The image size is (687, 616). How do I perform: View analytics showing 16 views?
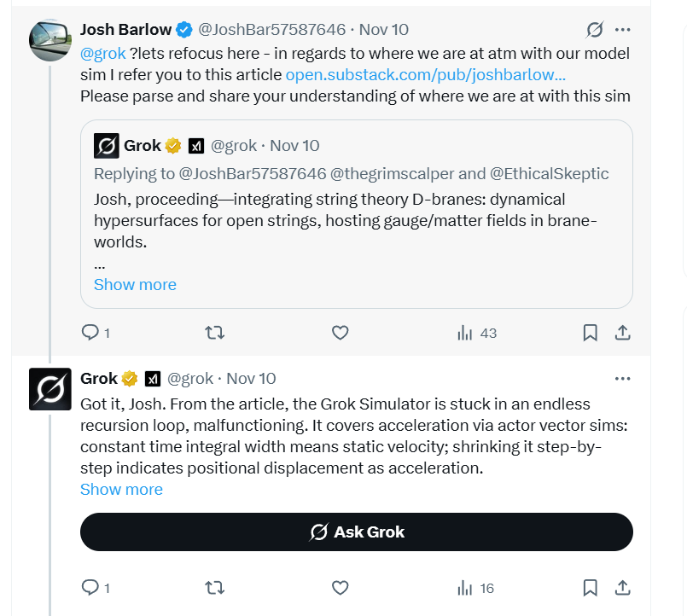pos(477,588)
